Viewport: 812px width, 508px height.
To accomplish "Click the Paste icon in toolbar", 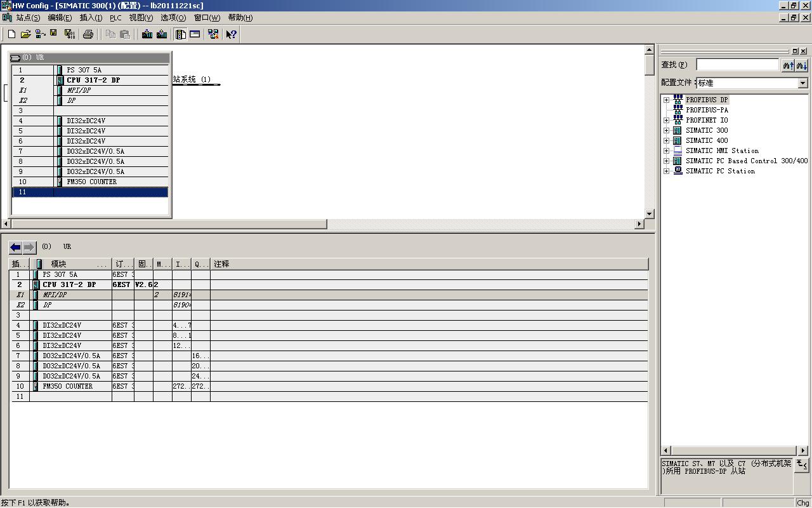I will [x=125, y=34].
